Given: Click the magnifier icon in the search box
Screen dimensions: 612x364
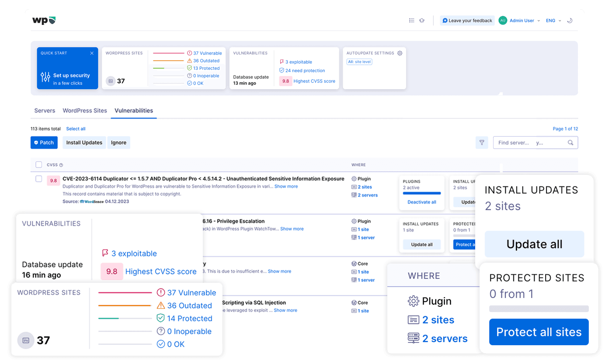Looking at the screenshot, I should (x=570, y=142).
